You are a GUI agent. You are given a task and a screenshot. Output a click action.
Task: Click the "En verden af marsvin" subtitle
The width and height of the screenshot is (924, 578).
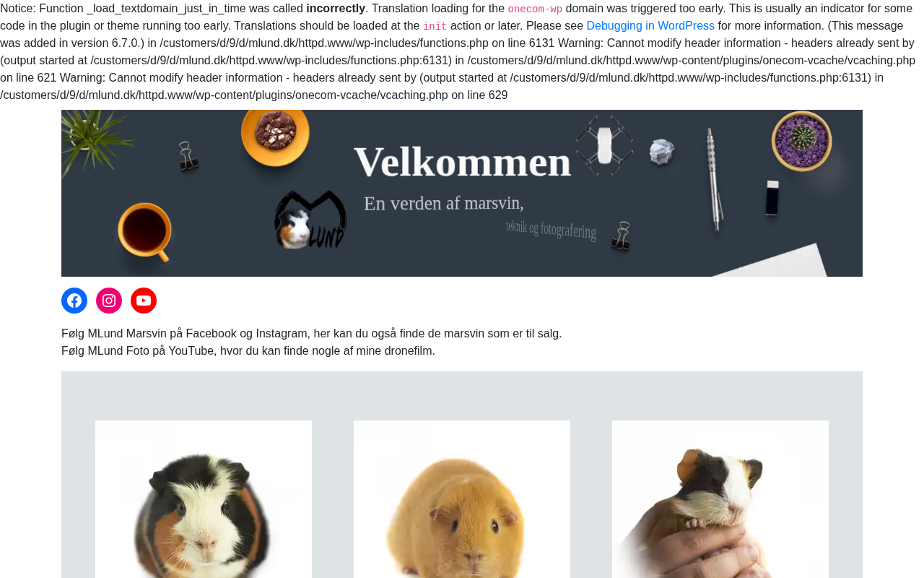click(443, 203)
